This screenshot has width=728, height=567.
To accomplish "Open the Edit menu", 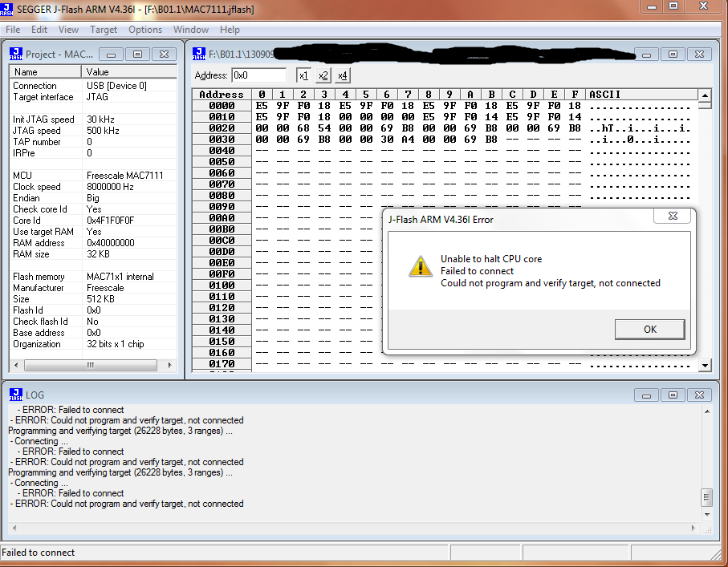I will tap(39, 30).
